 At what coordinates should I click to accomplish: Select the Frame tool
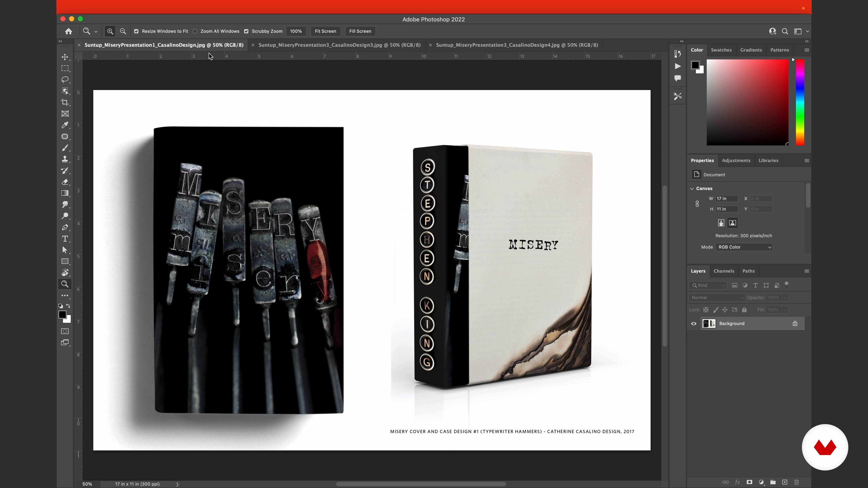click(65, 114)
